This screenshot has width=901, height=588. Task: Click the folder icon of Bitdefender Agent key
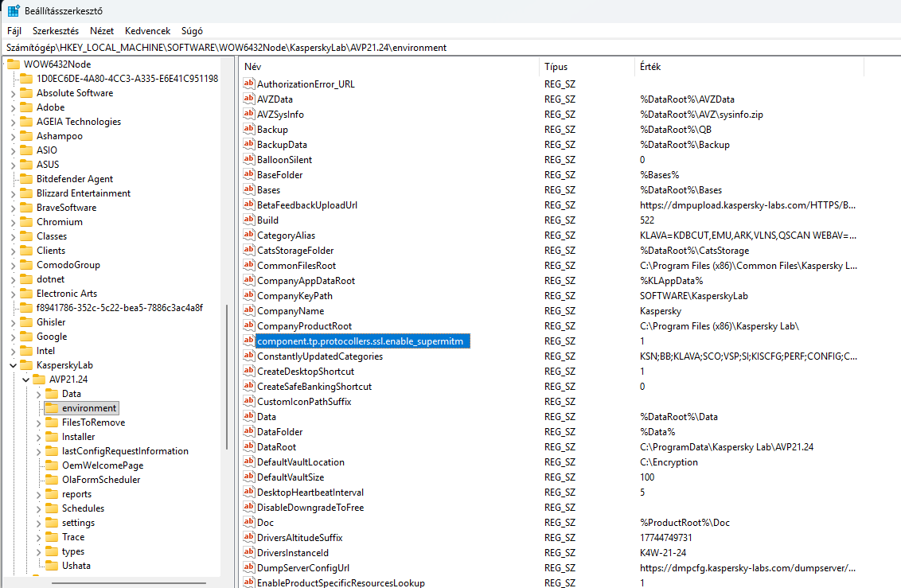coord(26,179)
